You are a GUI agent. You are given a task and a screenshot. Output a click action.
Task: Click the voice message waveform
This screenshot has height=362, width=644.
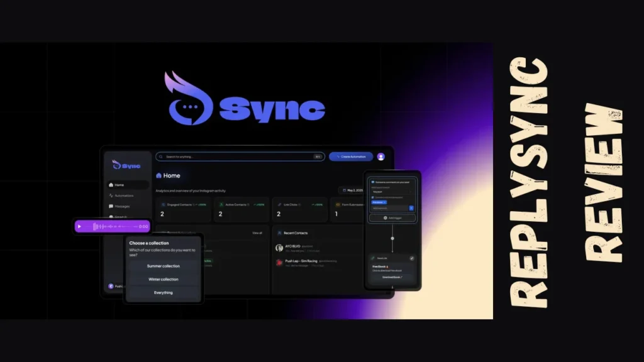point(114,226)
